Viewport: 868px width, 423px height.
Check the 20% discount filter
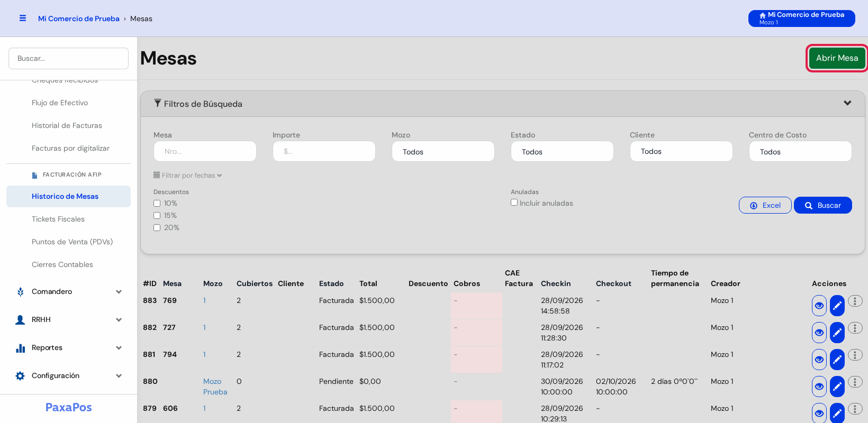(x=157, y=228)
